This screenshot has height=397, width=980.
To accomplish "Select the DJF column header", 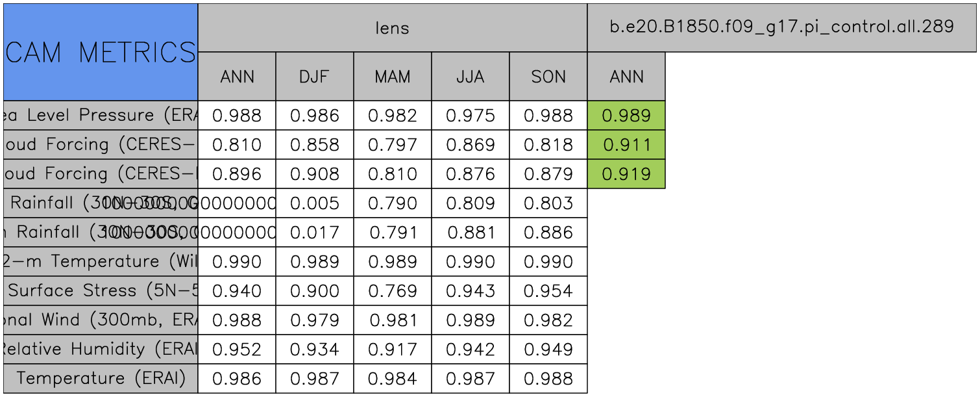I will point(314,77).
